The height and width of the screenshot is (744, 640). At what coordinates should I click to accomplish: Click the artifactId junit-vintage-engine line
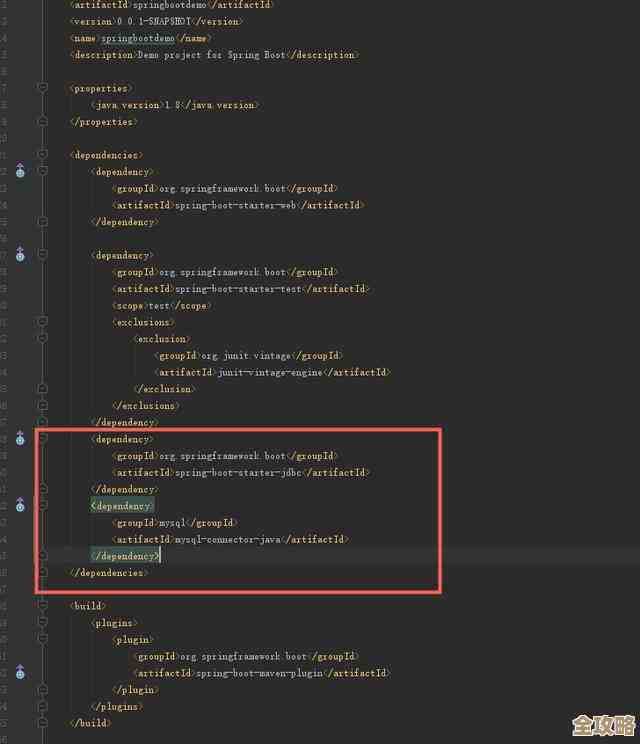pos(272,372)
